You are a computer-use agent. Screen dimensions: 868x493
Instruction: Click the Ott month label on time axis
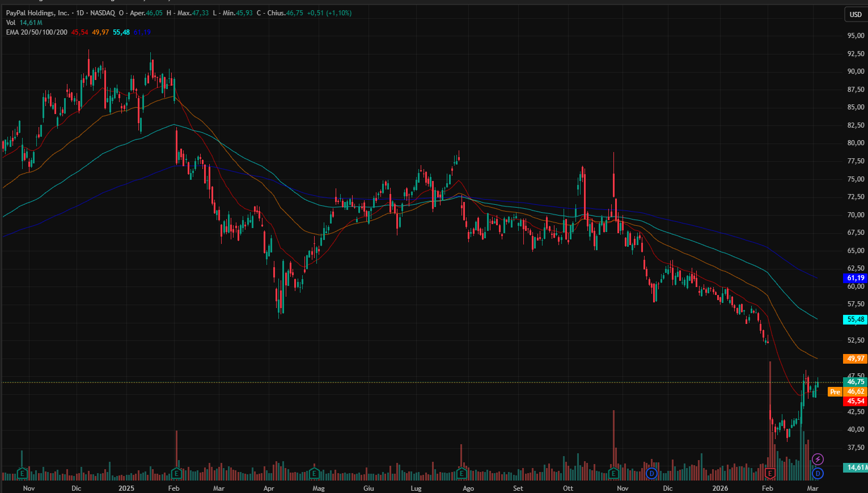pos(568,488)
